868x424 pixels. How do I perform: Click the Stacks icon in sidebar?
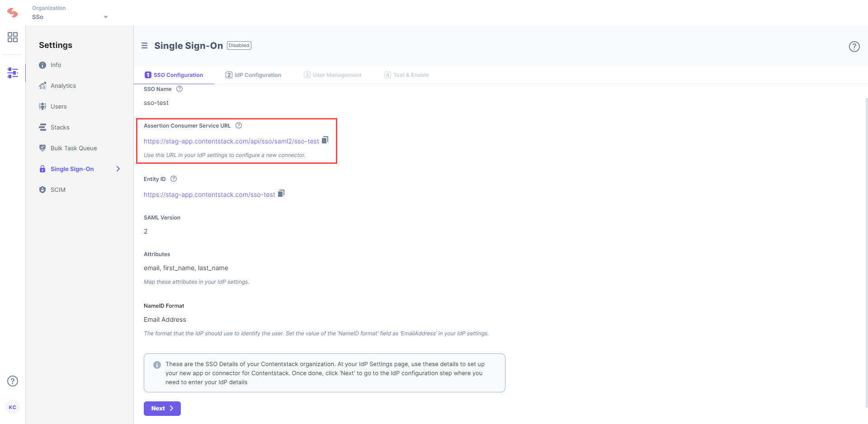pos(42,128)
